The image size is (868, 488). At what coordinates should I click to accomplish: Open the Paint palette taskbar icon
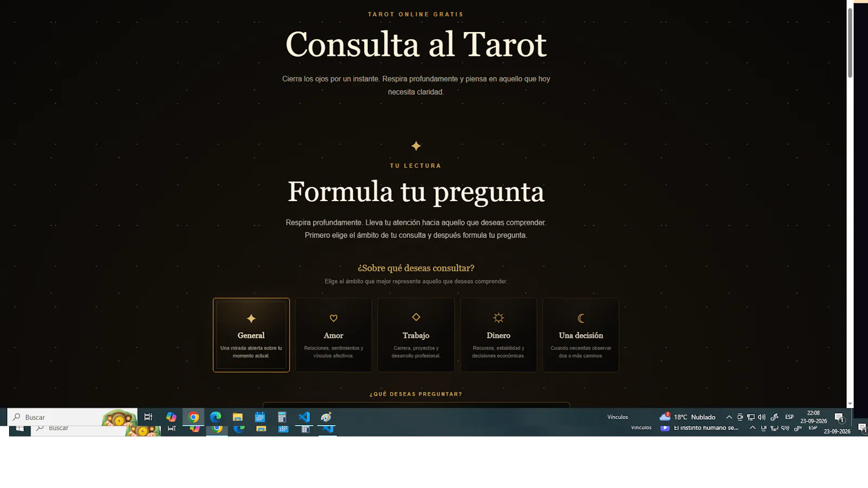tap(326, 417)
